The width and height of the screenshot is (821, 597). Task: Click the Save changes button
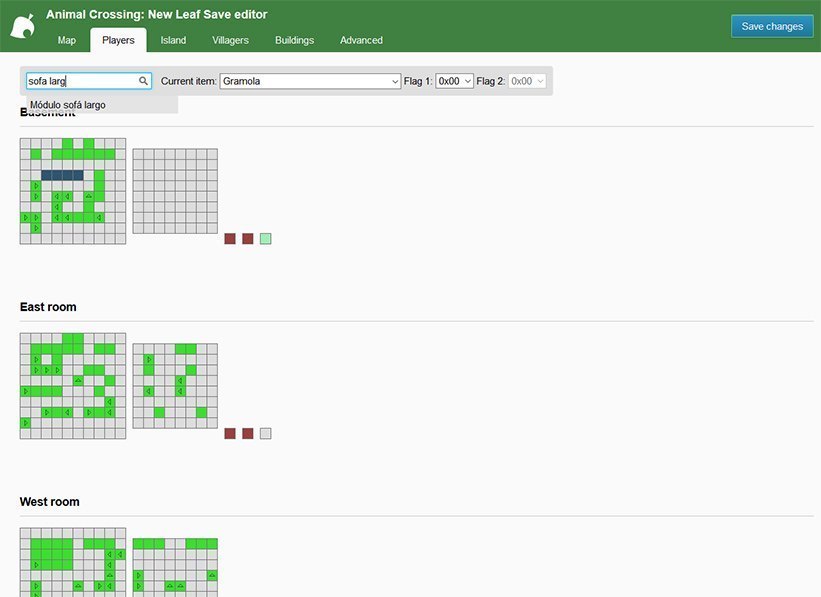pos(772,26)
